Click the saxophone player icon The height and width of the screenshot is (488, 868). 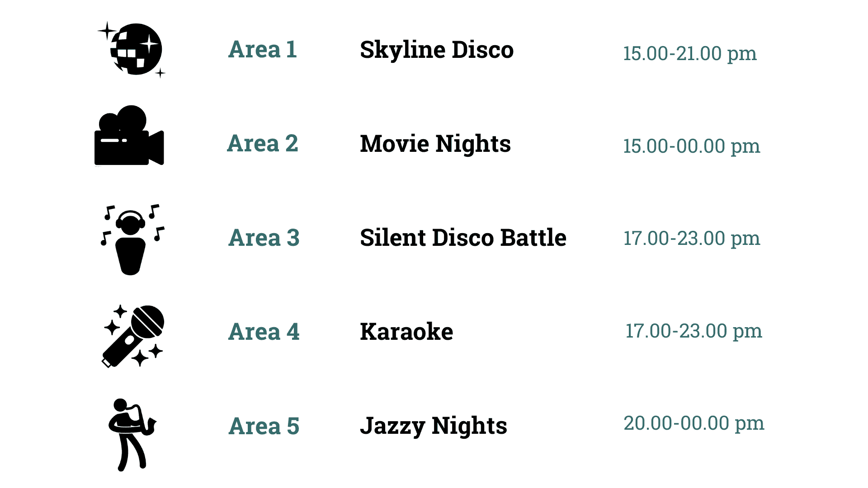[x=132, y=435]
